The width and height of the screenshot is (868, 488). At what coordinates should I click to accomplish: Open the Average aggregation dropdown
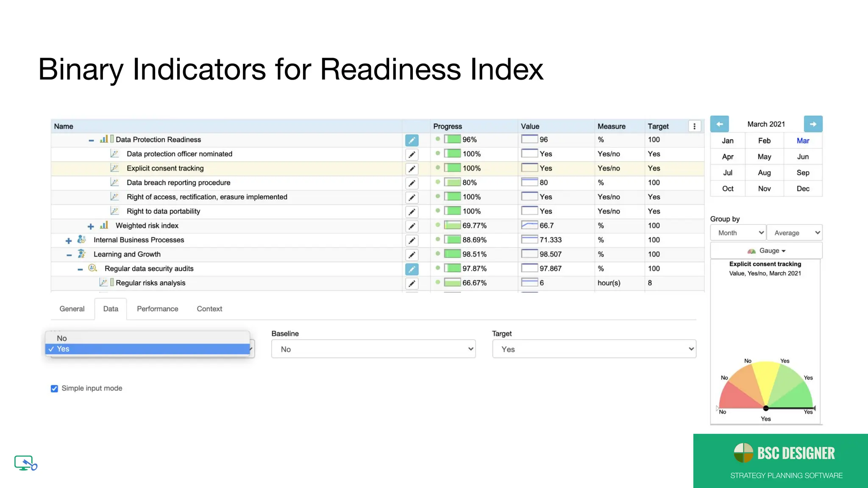pos(795,233)
